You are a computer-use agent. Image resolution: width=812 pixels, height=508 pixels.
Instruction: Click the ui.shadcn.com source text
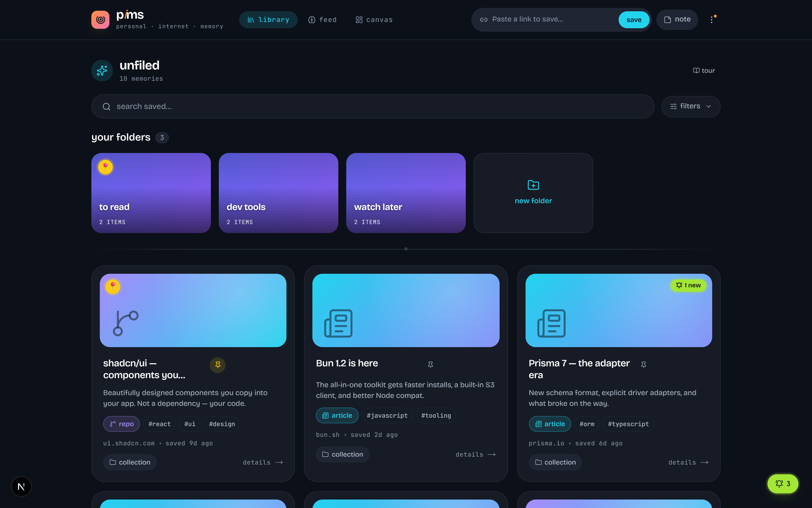click(129, 443)
